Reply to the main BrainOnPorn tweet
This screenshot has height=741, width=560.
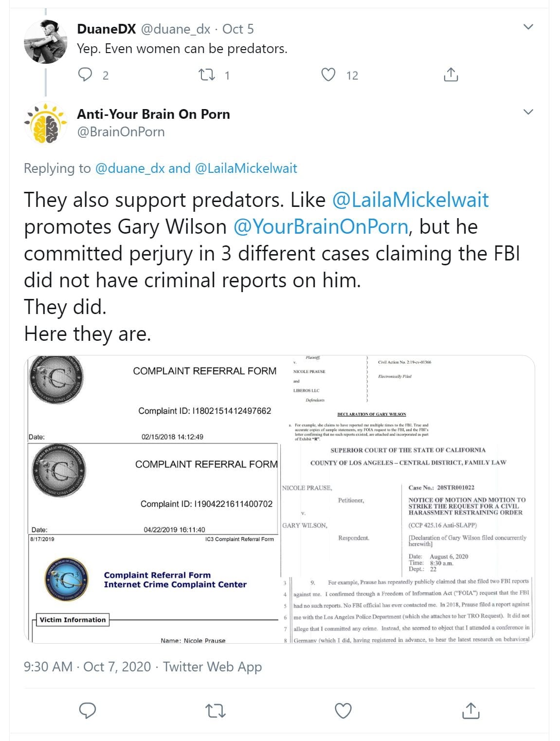[x=88, y=711]
